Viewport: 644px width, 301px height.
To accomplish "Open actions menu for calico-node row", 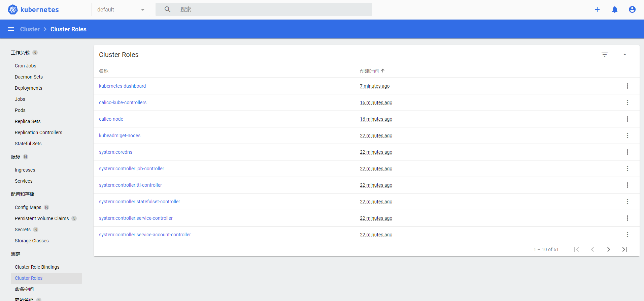I will pos(628,119).
